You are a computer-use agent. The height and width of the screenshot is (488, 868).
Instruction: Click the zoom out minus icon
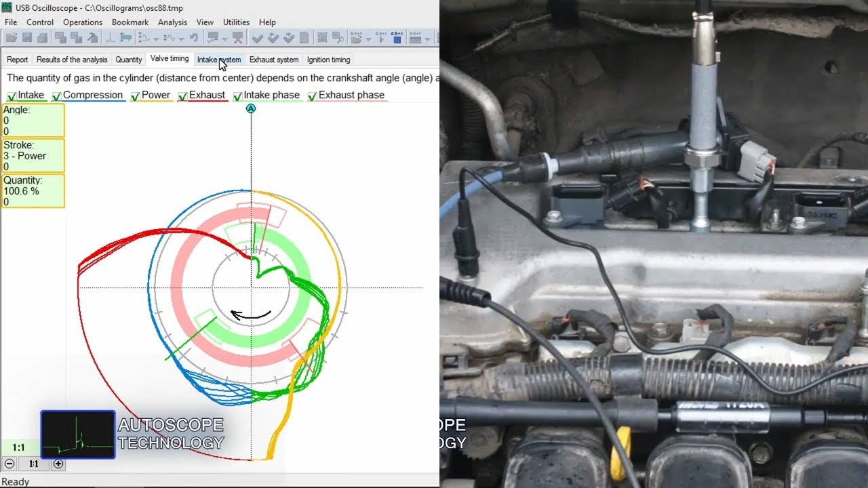(9, 464)
